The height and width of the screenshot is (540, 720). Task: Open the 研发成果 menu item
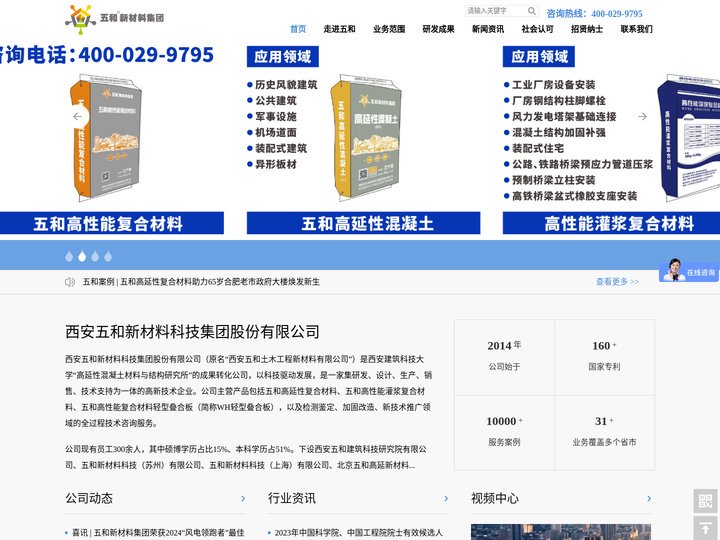pos(439,29)
